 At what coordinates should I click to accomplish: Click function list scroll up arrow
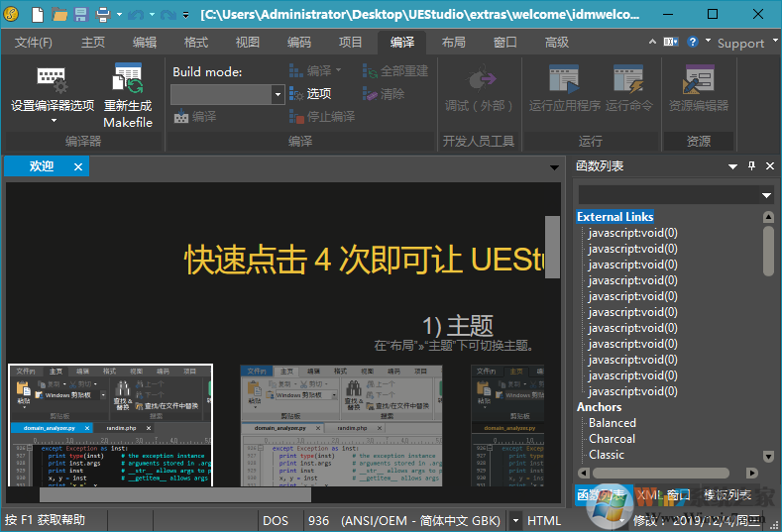[768, 217]
